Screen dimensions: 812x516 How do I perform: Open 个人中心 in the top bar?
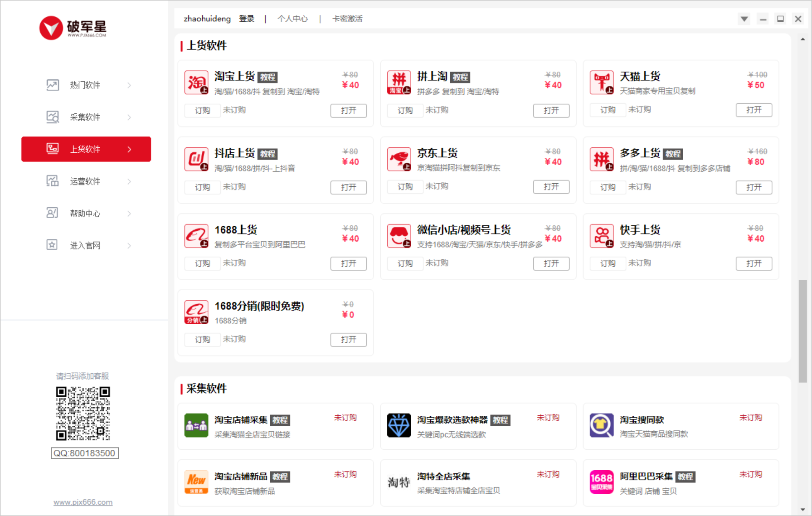(292, 19)
